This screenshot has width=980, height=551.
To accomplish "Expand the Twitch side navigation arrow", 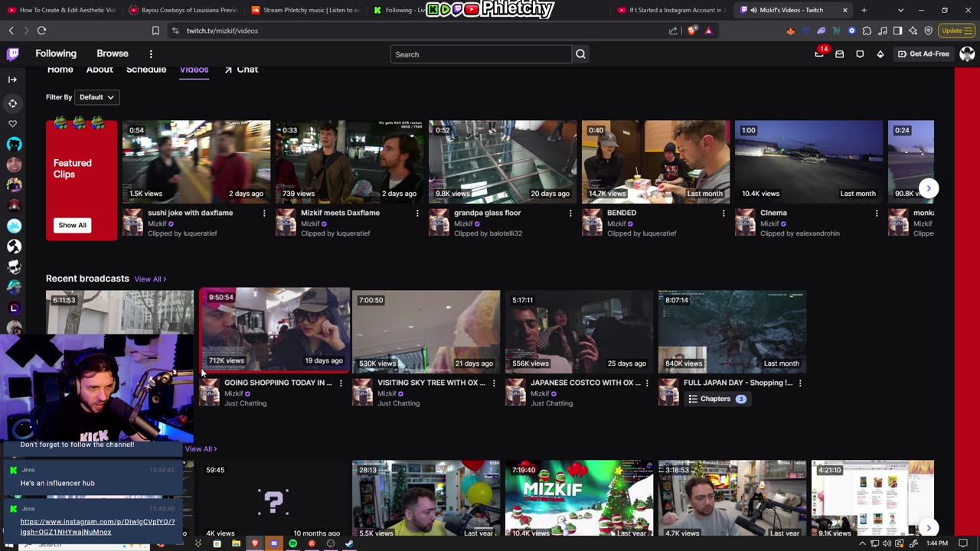I will coord(12,80).
